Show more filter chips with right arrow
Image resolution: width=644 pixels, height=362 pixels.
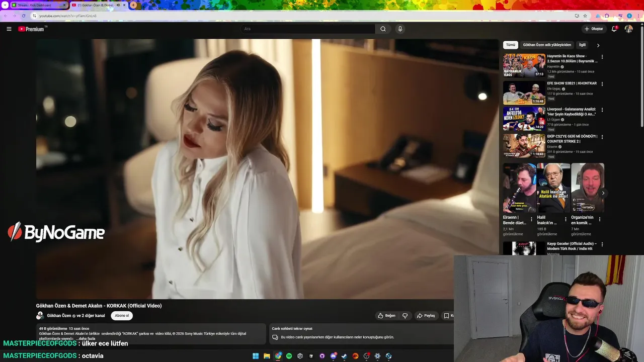(598, 45)
